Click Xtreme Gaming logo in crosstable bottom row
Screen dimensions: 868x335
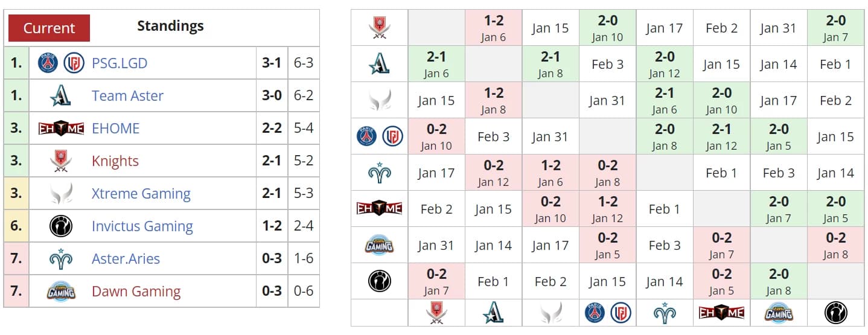(x=549, y=313)
